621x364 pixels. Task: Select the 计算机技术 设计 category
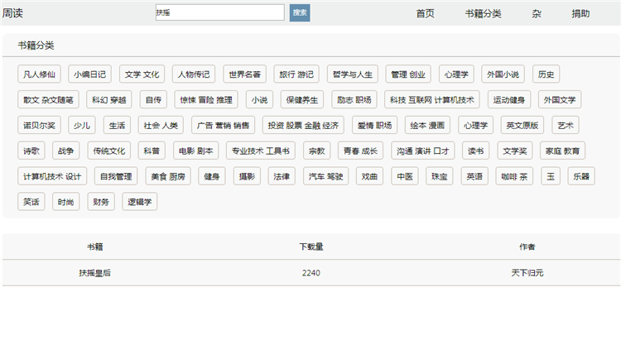(52, 176)
